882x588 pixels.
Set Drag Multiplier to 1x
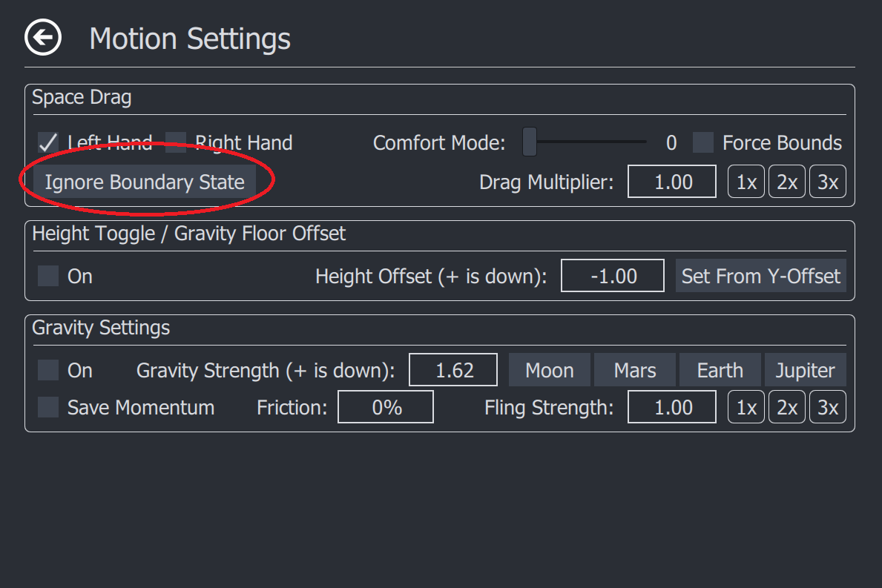(746, 182)
